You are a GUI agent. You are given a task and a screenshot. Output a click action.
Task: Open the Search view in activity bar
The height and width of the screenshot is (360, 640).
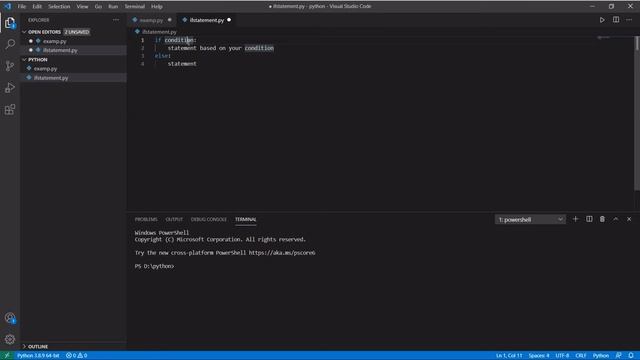coord(10,44)
